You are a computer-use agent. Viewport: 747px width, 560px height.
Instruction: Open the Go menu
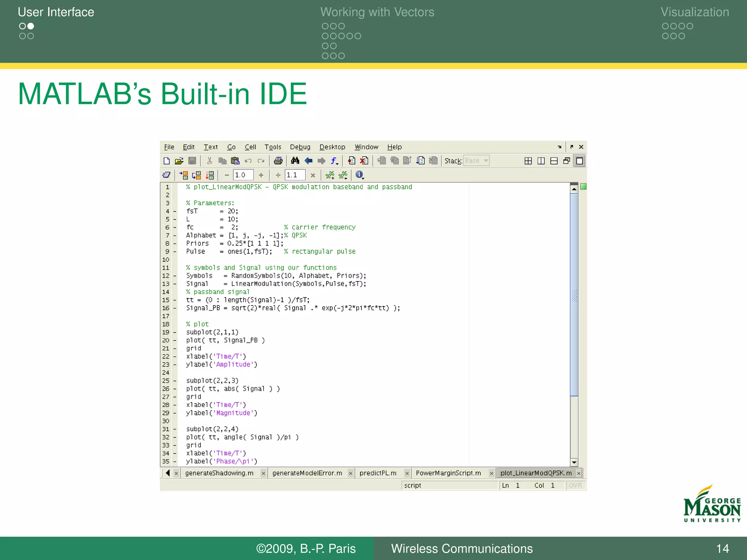coord(231,147)
